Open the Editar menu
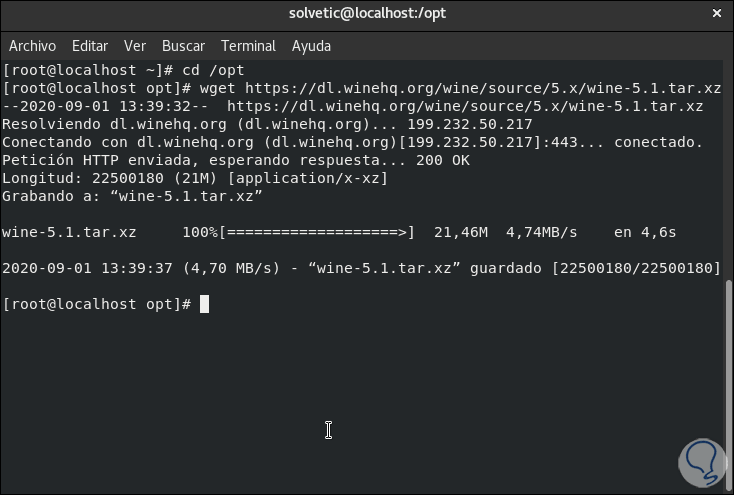Image resolution: width=734 pixels, height=495 pixels. click(x=90, y=46)
